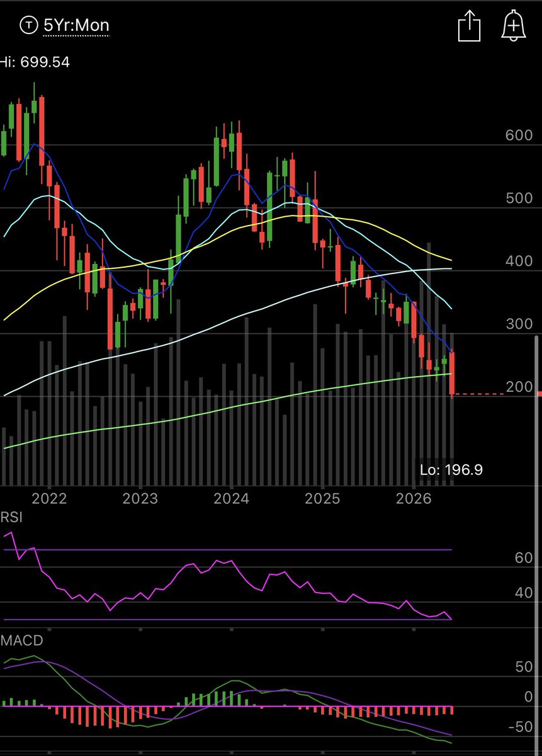Tap the 200 price axis label
The width and height of the screenshot is (542, 756).
click(x=519, y=387)
